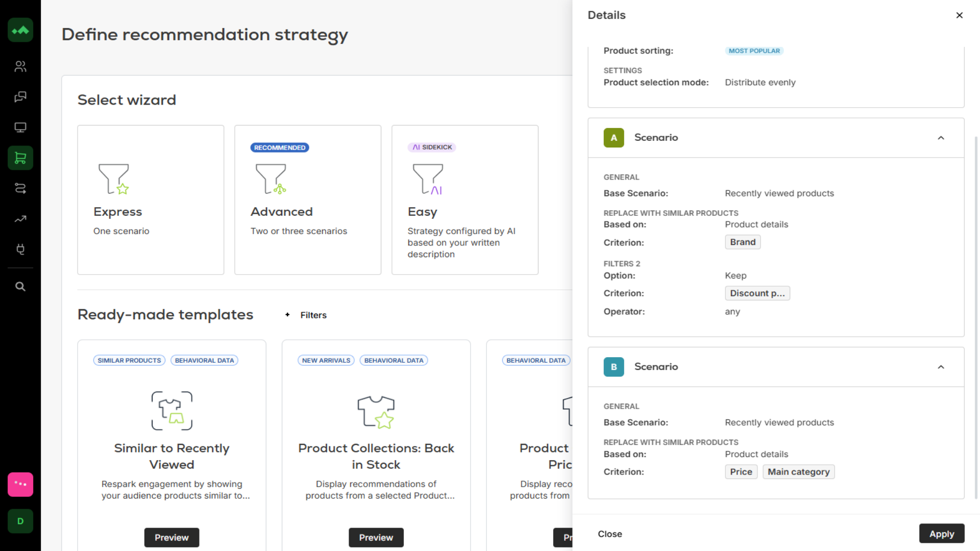The width and height of the screenshot is (980, 551).
Task: Click BEHAVIORAL DATA tag on Similar Recently Viewed card
Action: point(204,360)
